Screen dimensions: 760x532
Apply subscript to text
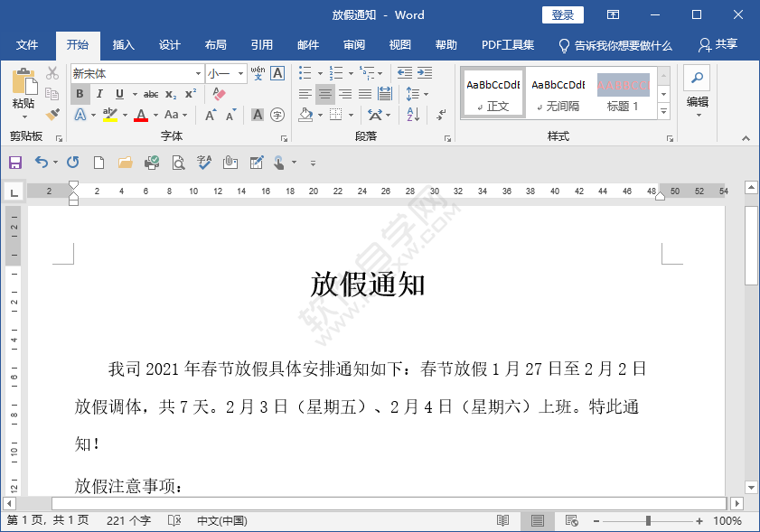[x=170, y=93]
